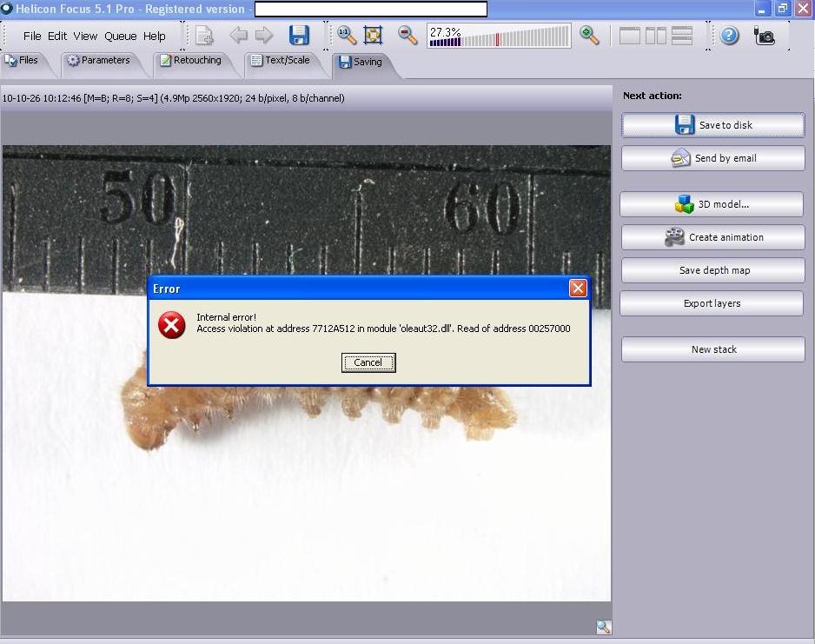Click Cancel in the Error dialog
This screenshot has height=644, width=815.
pyautogui.click(x=368, y=362)
